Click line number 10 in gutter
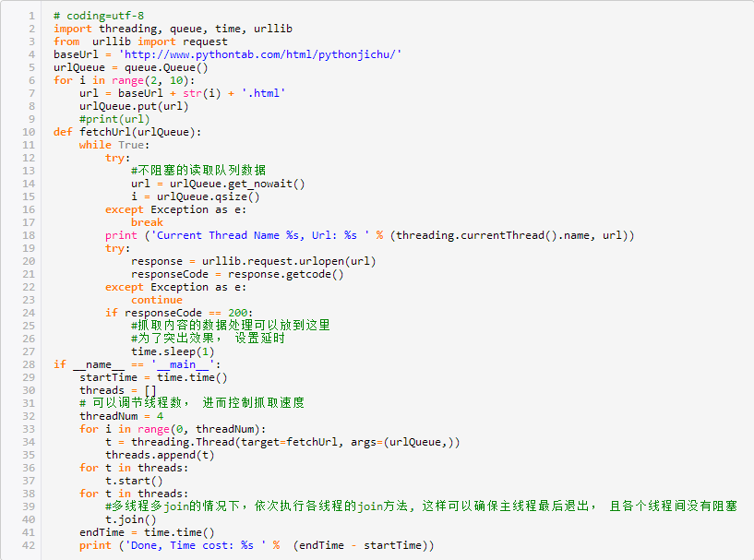This screenshot has height=560, width=754. click(x=29, y=132)
